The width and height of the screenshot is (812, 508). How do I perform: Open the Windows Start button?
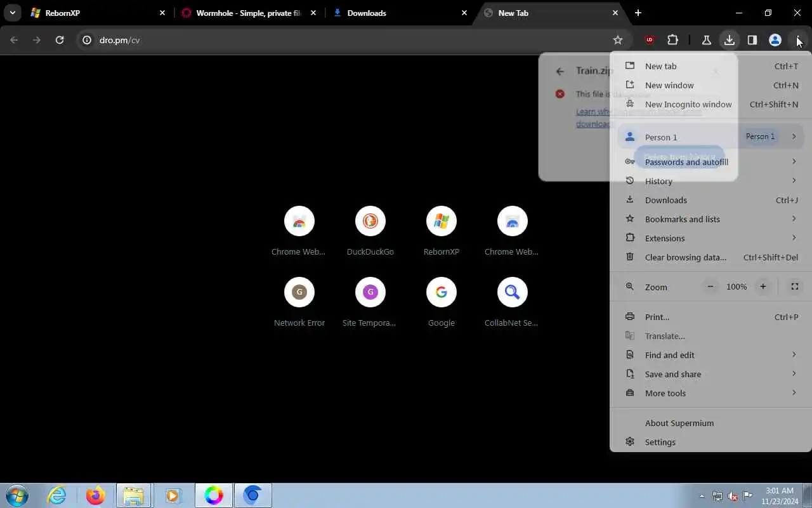pos(17,495)
